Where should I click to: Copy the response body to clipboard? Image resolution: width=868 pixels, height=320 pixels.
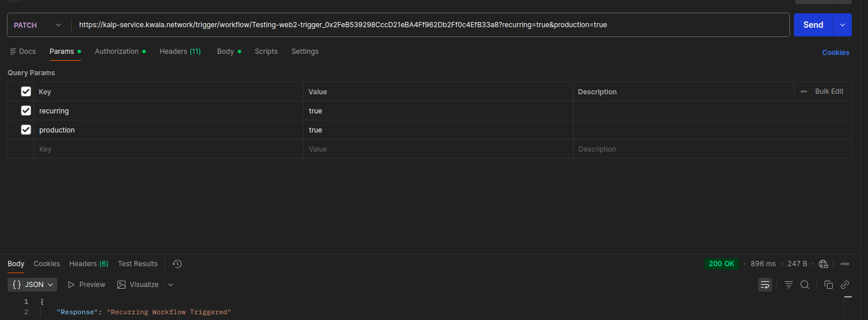point(829,285)
